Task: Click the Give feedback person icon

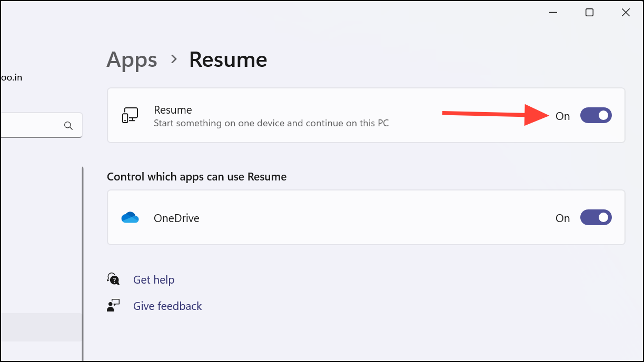Action: click(x=113, y=305)
